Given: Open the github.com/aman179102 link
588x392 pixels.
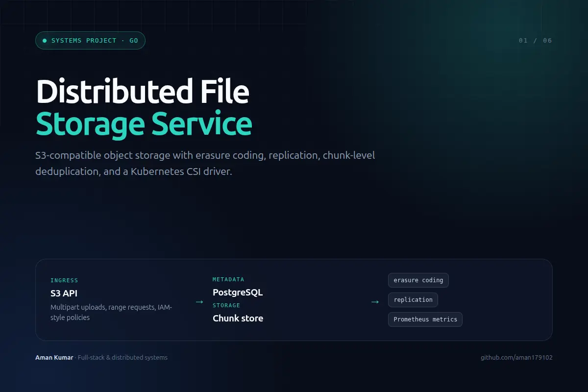Looking at the screenshot, I should [x=516, y=358].
